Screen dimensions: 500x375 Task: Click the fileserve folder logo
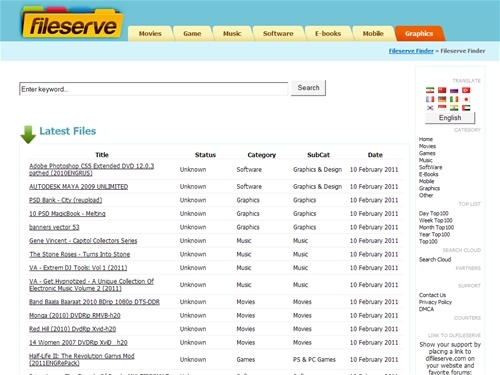73,23
